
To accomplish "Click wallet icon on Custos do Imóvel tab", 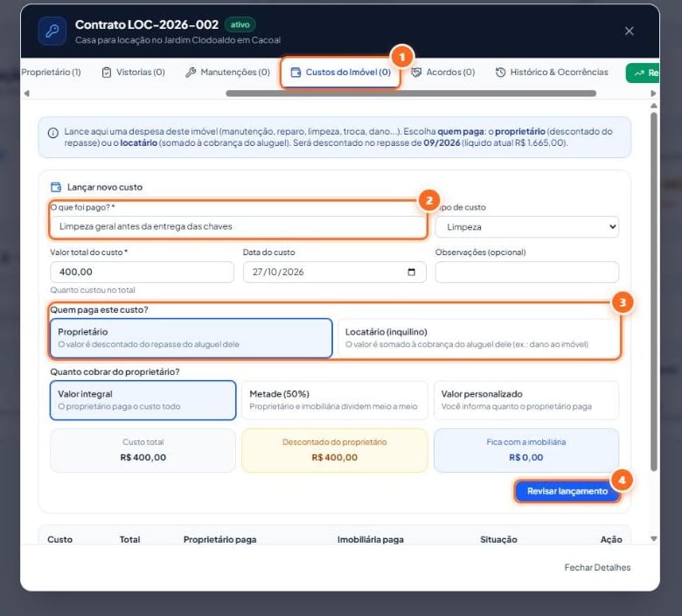I will [x=296, y=73].
